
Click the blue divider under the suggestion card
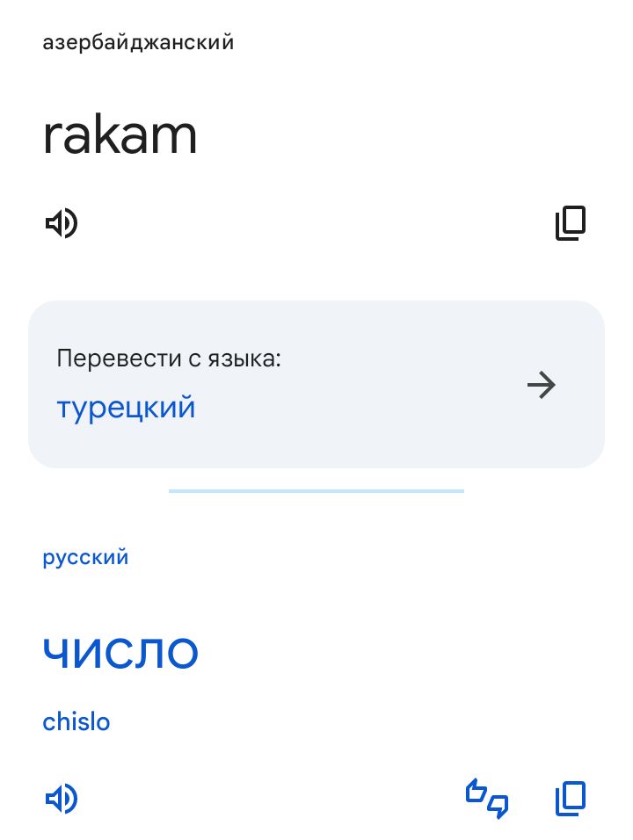316,492
